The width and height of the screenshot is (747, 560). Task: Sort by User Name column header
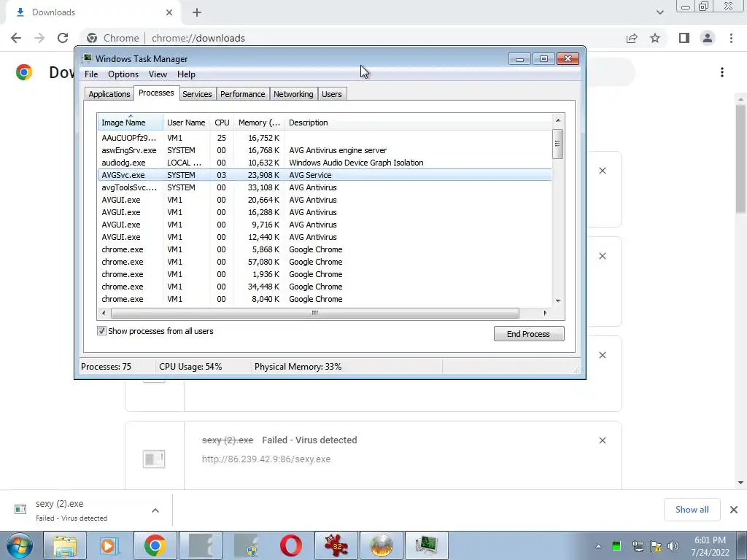[186, 122]
